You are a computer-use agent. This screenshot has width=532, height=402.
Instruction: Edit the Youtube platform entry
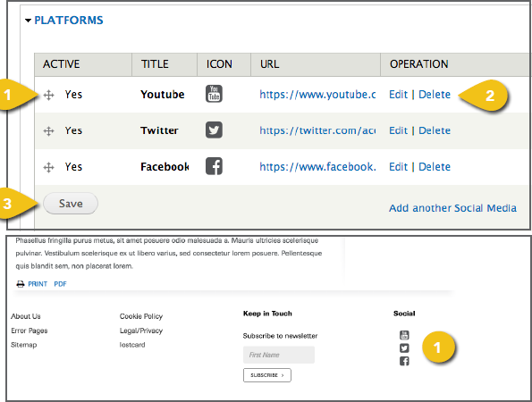(398, 95)
